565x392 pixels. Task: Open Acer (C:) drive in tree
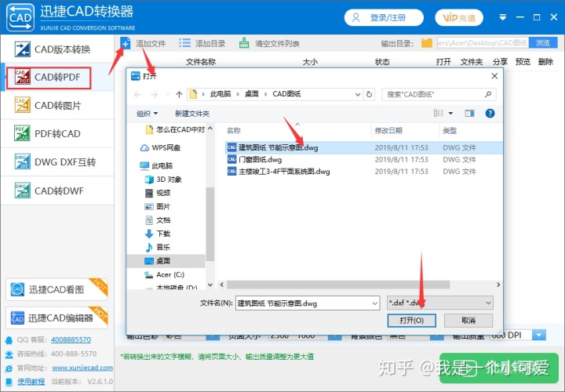(x=164, y=274)
